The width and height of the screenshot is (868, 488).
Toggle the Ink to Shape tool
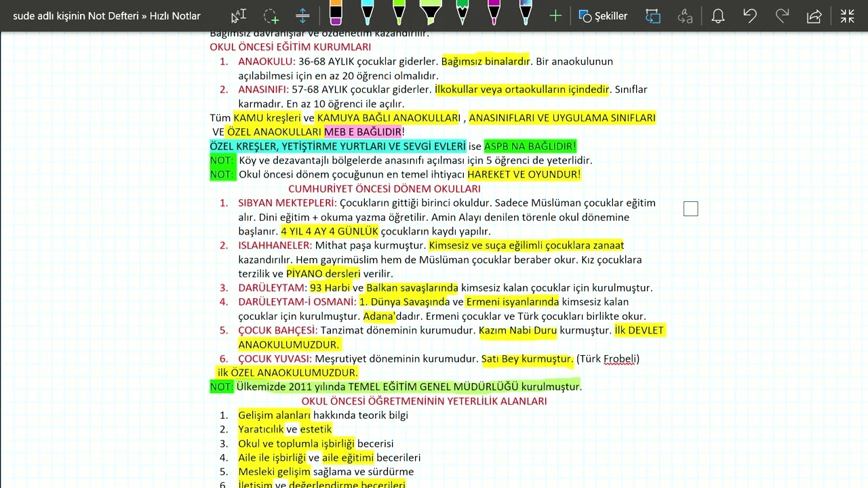tap(653, 16)
